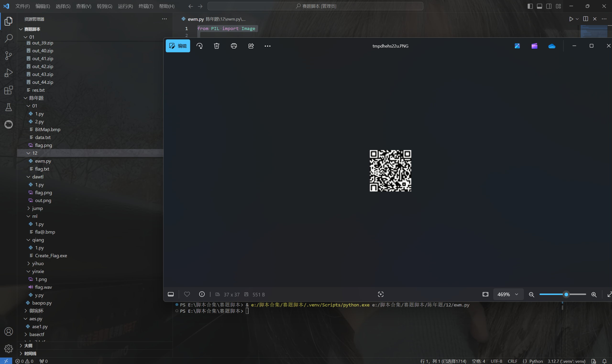
Task: Change the CRLF line ending setting
Action: tap(512, 361)
